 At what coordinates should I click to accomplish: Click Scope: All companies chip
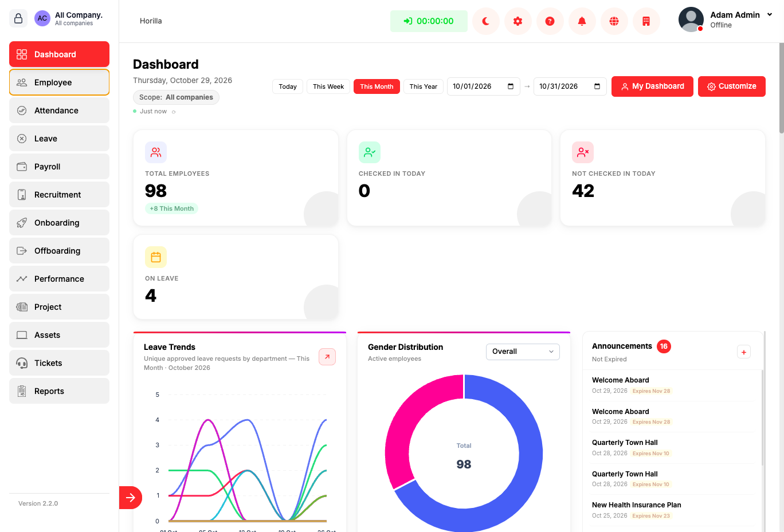[176, 97]
